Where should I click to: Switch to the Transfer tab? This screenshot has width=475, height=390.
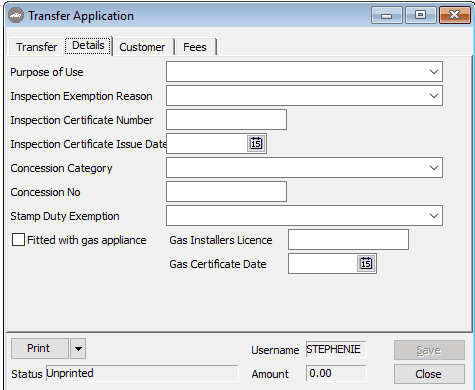pyautogui.click(x=36, y=47)
